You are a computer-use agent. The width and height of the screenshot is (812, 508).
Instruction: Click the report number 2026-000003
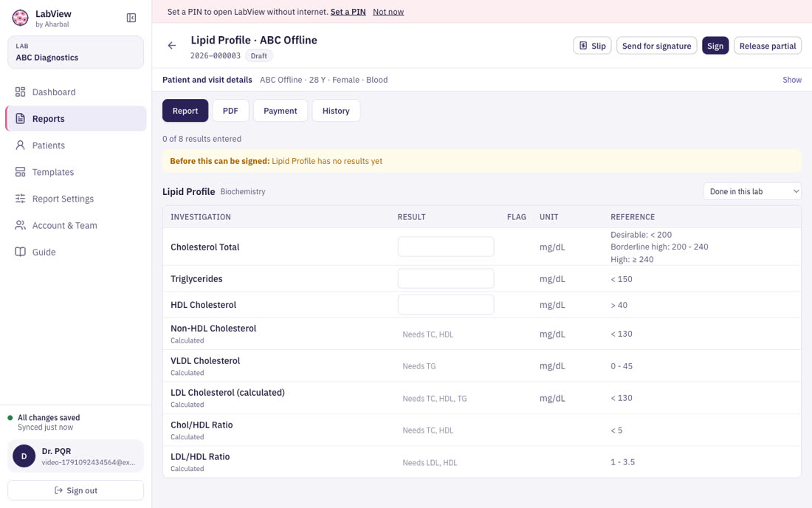pyautogui.click(x=216, y=56)
